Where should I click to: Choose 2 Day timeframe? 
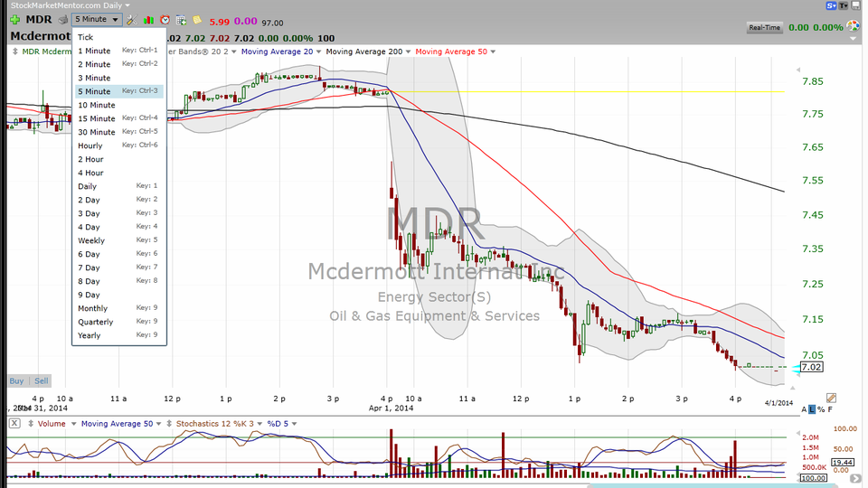119,200
